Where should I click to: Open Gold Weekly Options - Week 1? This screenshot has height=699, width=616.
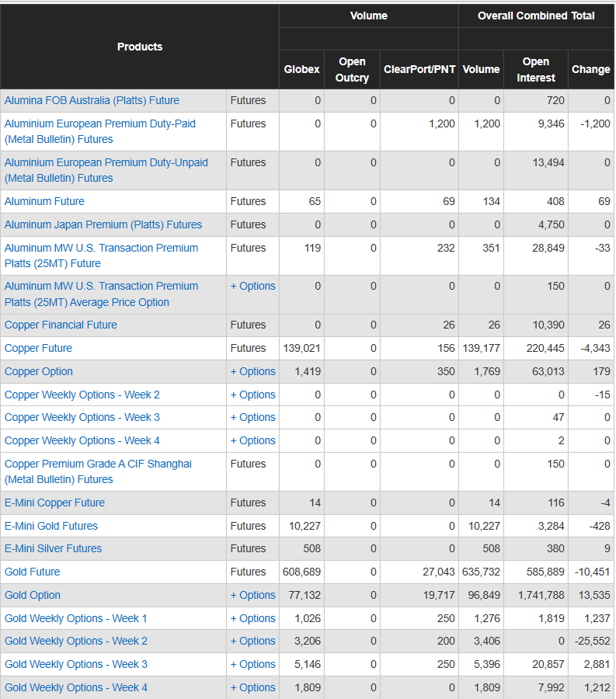(x=76, y=618)
